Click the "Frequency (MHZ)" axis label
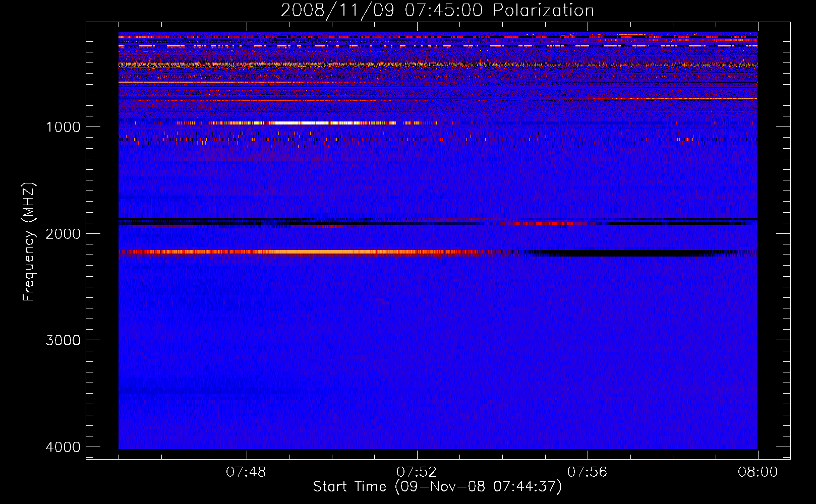This screenshot has width=816, height=504. (29, 242)
